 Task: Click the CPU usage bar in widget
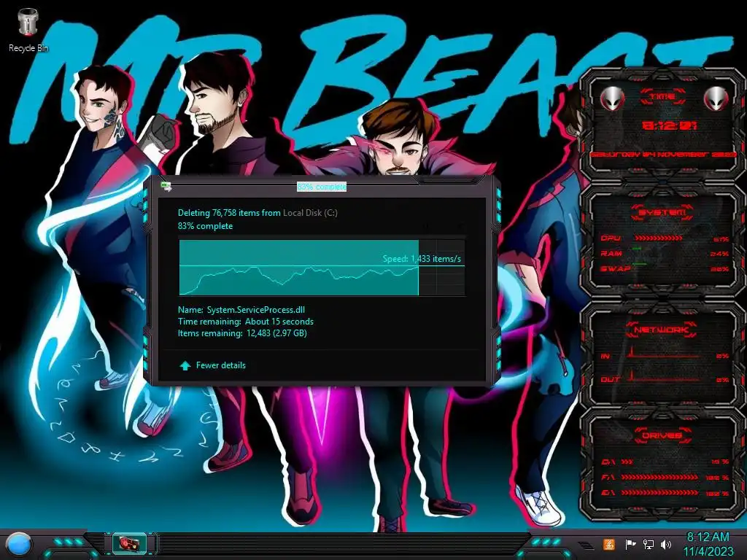coord(658,238)
